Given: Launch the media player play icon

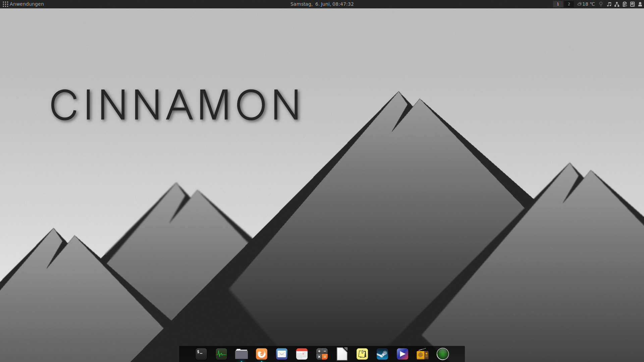Looking at the screenshot, I should pos(402,354).
